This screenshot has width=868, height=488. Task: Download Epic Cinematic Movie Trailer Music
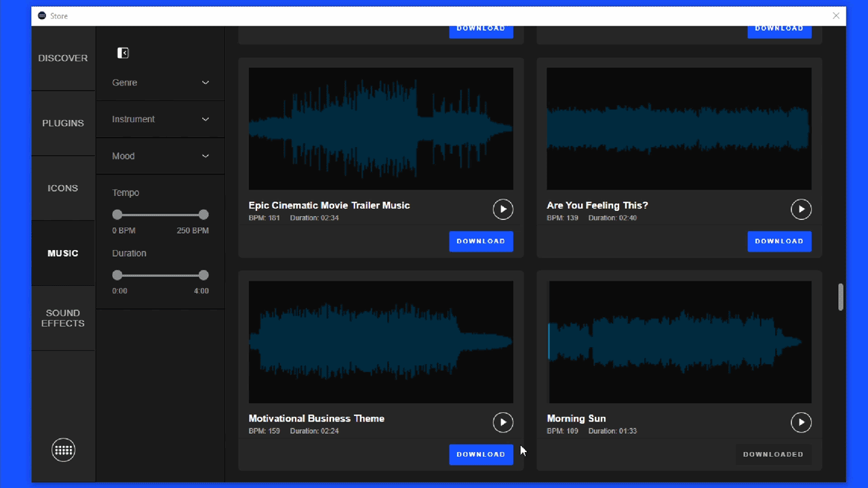[x=481, y=241]
